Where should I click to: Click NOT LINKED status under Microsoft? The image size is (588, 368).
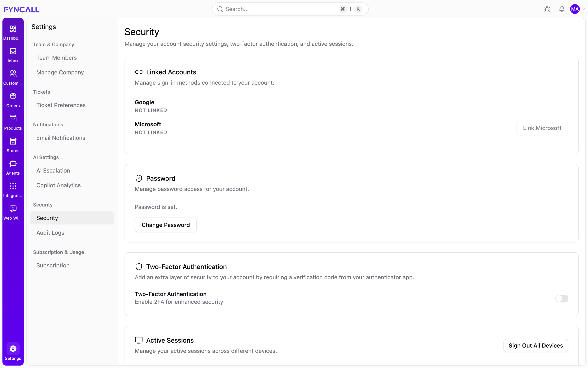pos(151,132)
